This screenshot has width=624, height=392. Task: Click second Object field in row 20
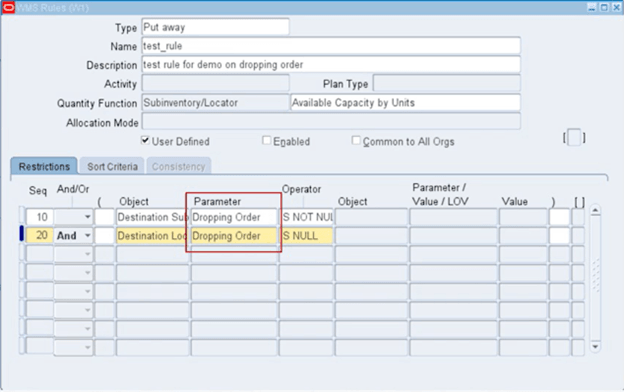tap(371, 236)
